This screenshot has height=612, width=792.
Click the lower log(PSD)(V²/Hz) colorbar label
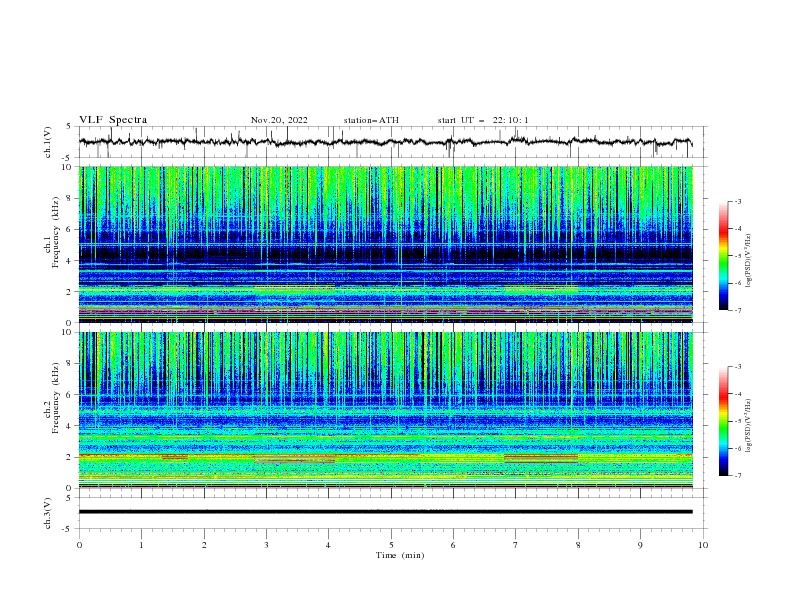[748, 426]
